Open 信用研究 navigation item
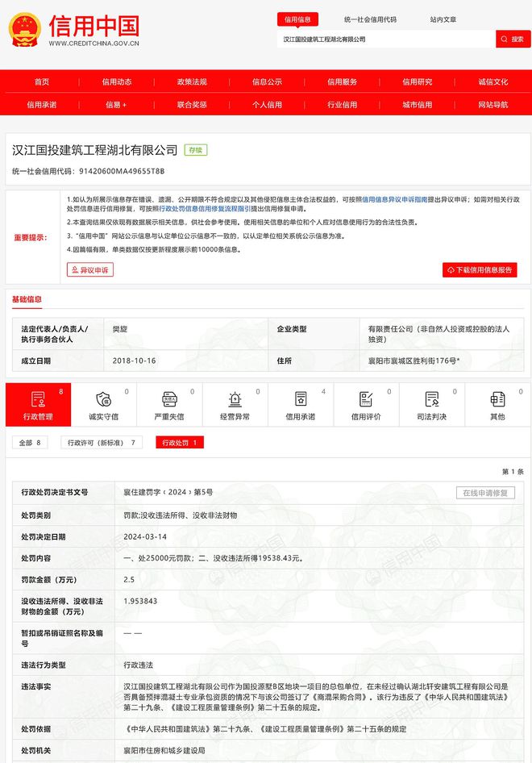 pos(418,81)
